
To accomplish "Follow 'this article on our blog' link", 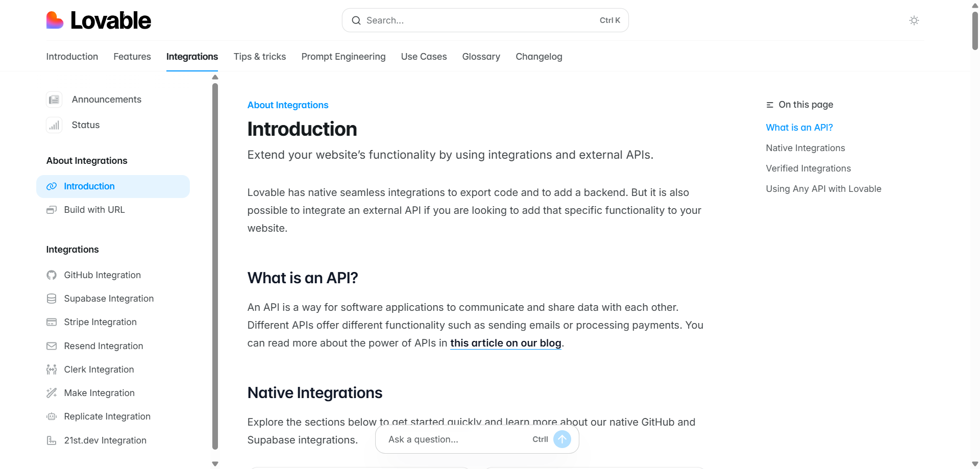I will pyautogui.click(x=505, y=343).
